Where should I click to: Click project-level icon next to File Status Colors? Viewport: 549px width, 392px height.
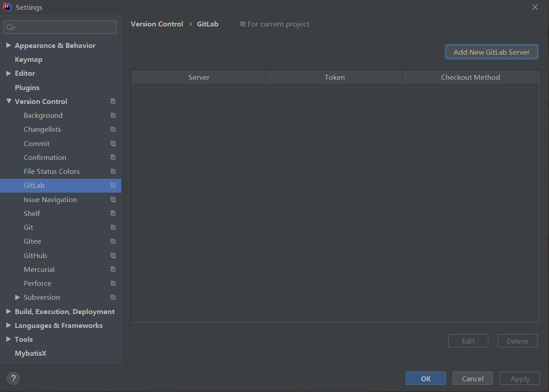coord(113,171)
